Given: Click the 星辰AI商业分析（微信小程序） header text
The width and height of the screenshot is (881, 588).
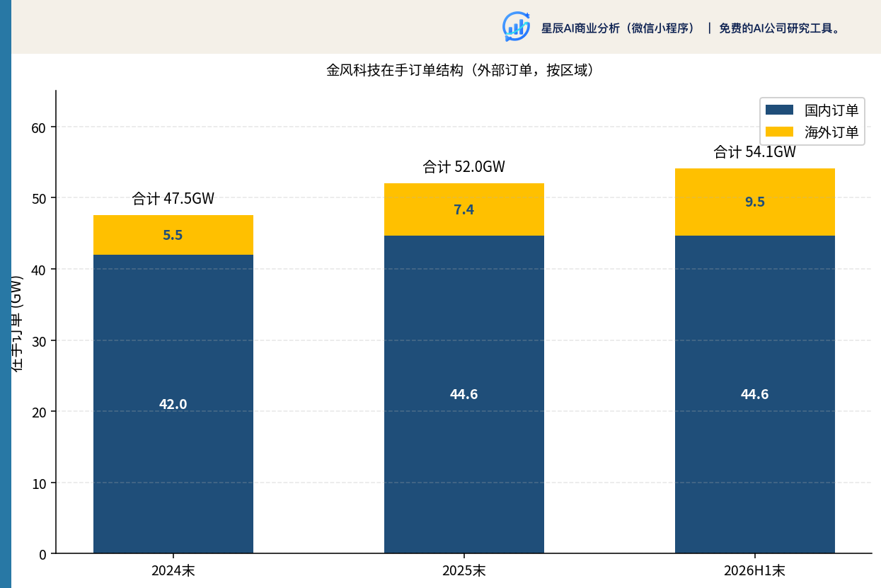Looking at the screenshot, I should click(619, 28).
